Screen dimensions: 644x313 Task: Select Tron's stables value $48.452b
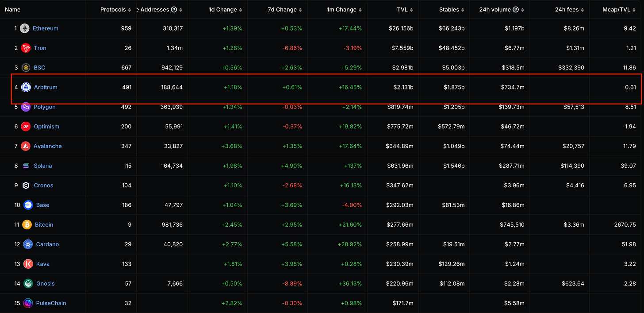point(452,48)
